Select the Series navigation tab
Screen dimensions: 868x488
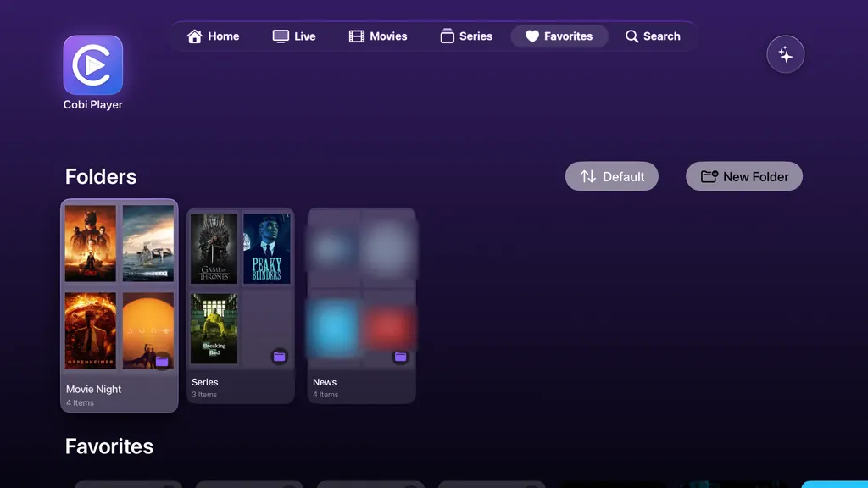466,36
